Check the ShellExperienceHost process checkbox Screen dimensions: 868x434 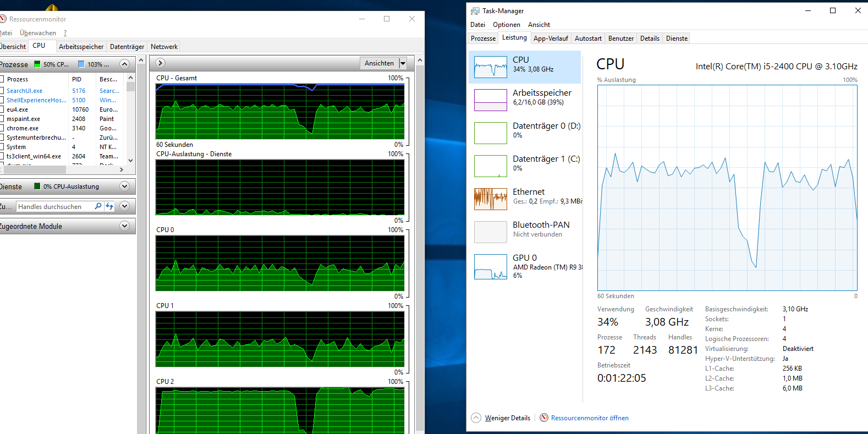(x=2, y=100)
